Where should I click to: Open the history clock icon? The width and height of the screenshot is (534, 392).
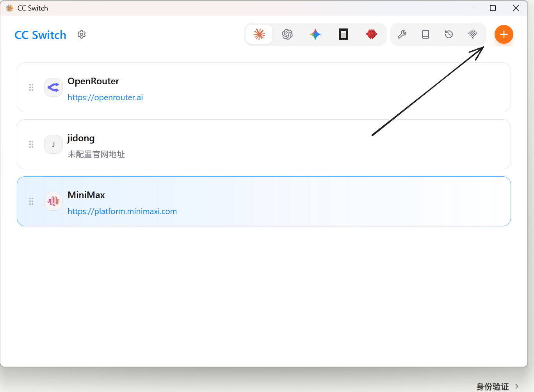pyautogui.click(x=449, y=34)
